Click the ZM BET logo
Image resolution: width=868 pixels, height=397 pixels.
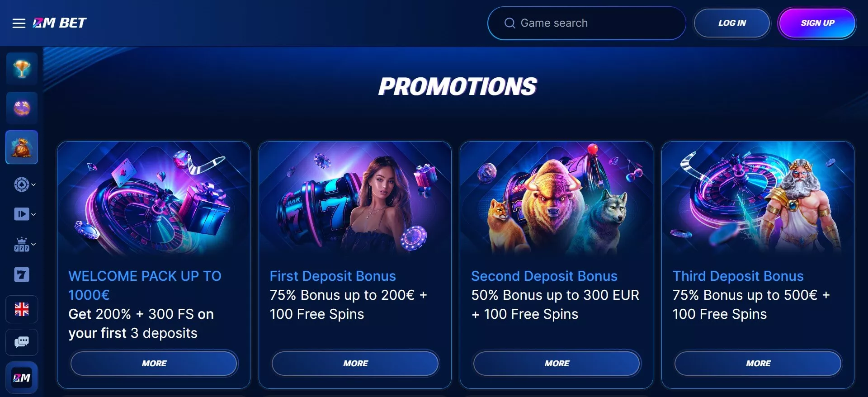click(x=59, y=23)
